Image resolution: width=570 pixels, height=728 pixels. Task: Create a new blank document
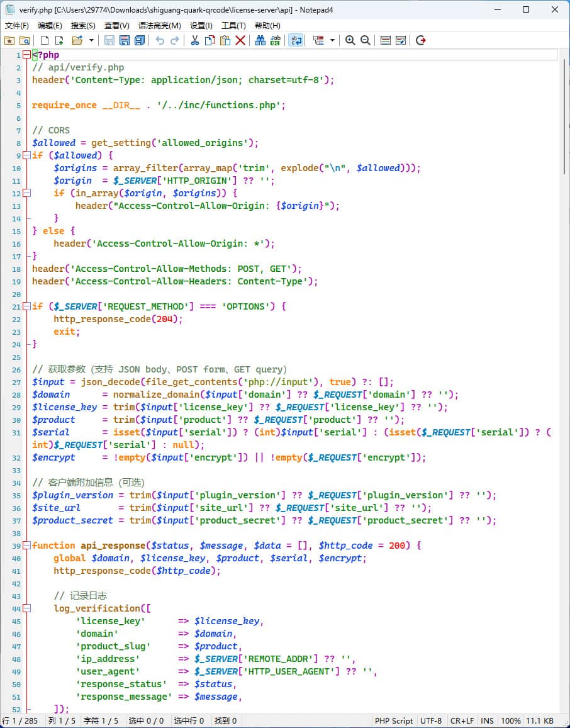tap(45, 40)
